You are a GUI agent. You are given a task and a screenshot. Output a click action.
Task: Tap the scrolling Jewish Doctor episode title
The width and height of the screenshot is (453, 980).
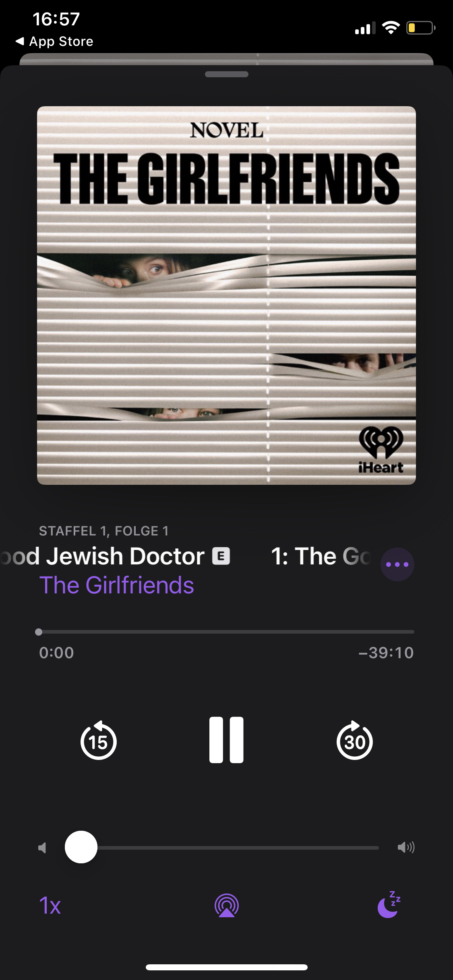(x=103, y=556)
